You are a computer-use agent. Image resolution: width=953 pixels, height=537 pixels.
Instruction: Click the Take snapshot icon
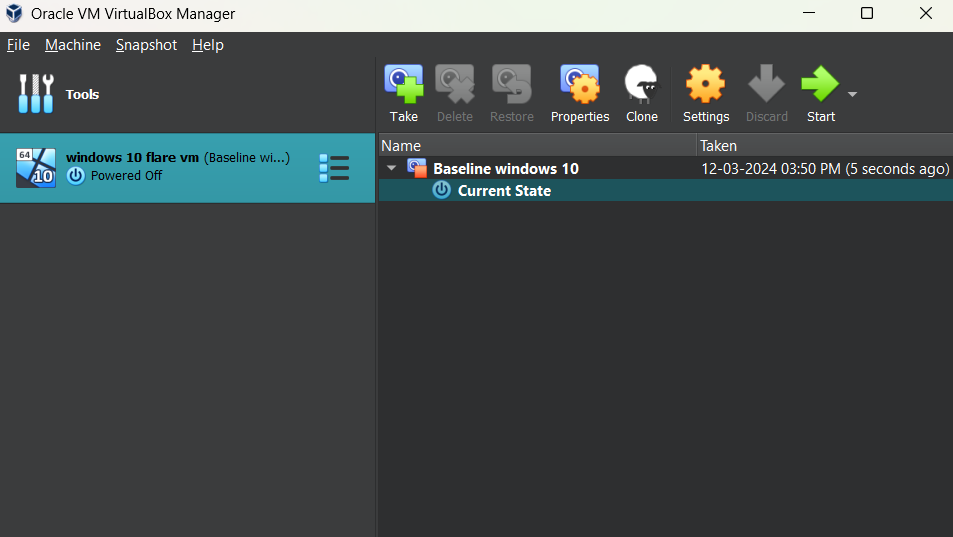click(404, 84)
